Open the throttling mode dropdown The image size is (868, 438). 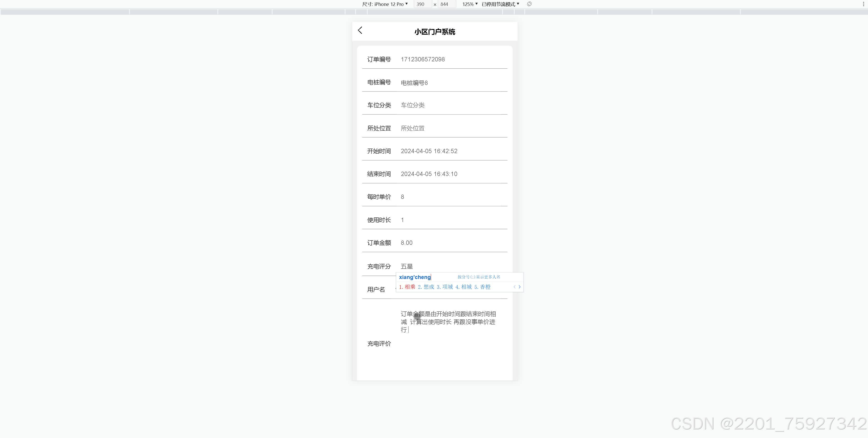(x=500, y=4)
